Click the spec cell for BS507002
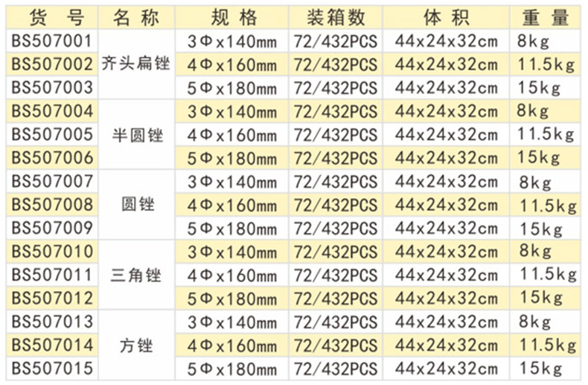588x385 pixels. click(231, 65)
